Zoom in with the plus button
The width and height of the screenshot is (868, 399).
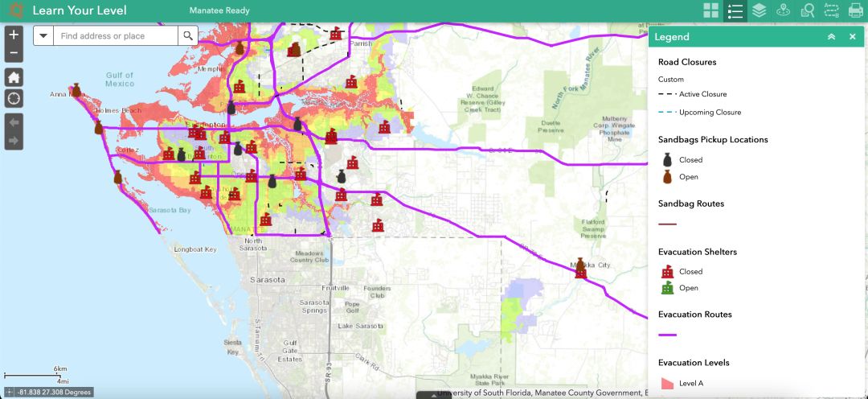[x=14, y=35]
